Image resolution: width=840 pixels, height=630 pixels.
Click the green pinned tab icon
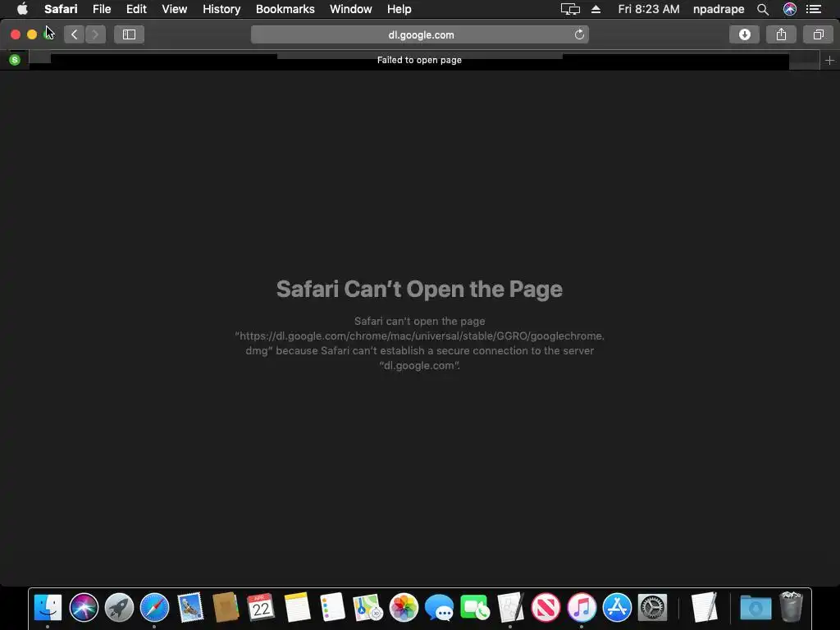15,60
